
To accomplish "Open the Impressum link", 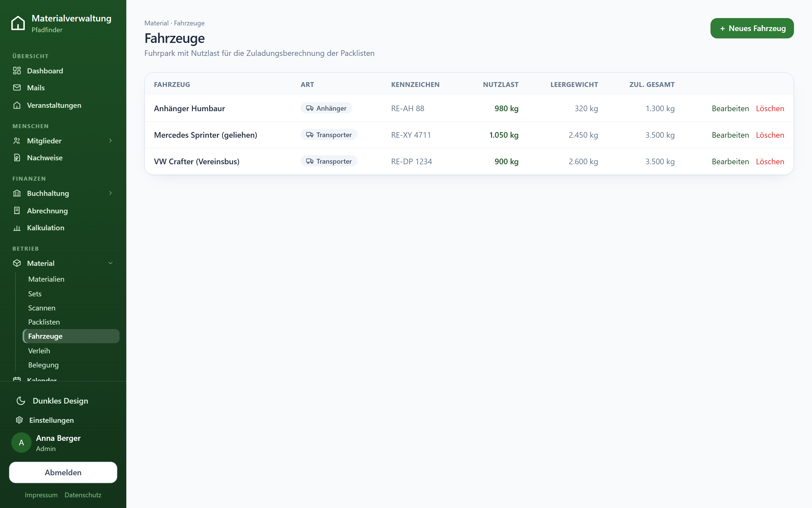I will [x=41, y=495].
